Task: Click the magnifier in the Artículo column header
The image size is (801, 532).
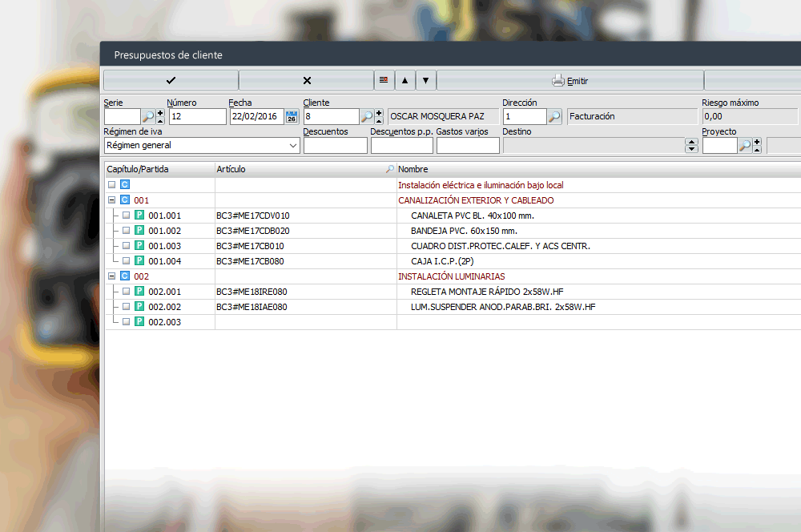Action: point(389,170)
